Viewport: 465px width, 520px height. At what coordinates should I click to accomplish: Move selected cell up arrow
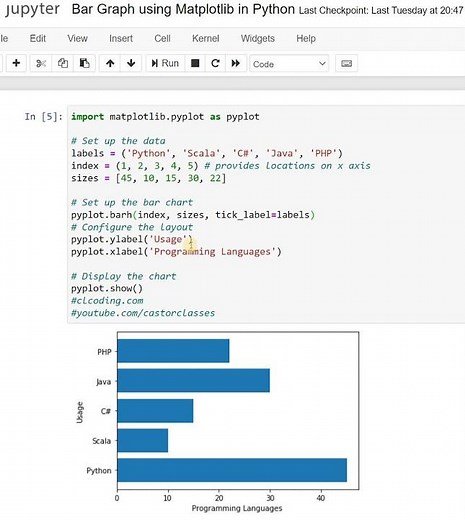click(x=110, y=63)
